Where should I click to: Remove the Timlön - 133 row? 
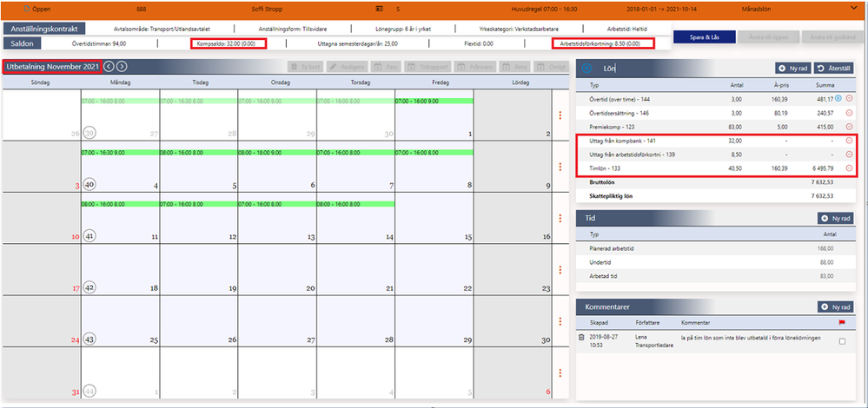(849, 168)
